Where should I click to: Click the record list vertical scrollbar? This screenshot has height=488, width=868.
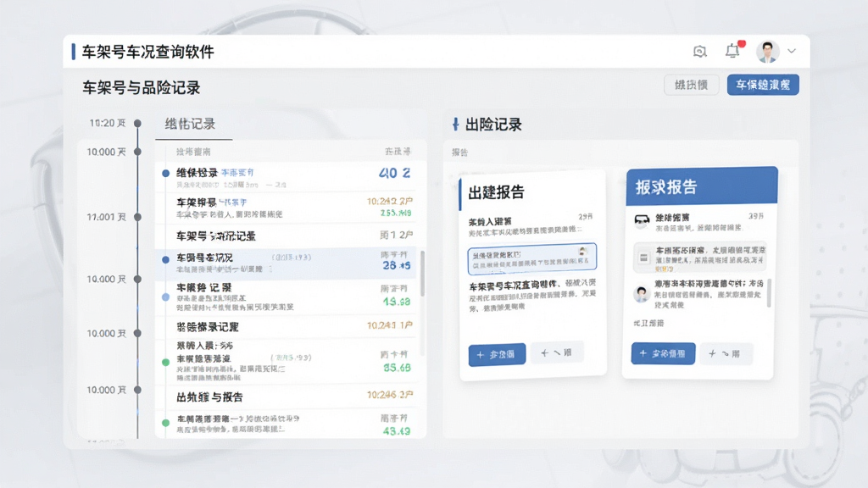[x=423, y=274]
